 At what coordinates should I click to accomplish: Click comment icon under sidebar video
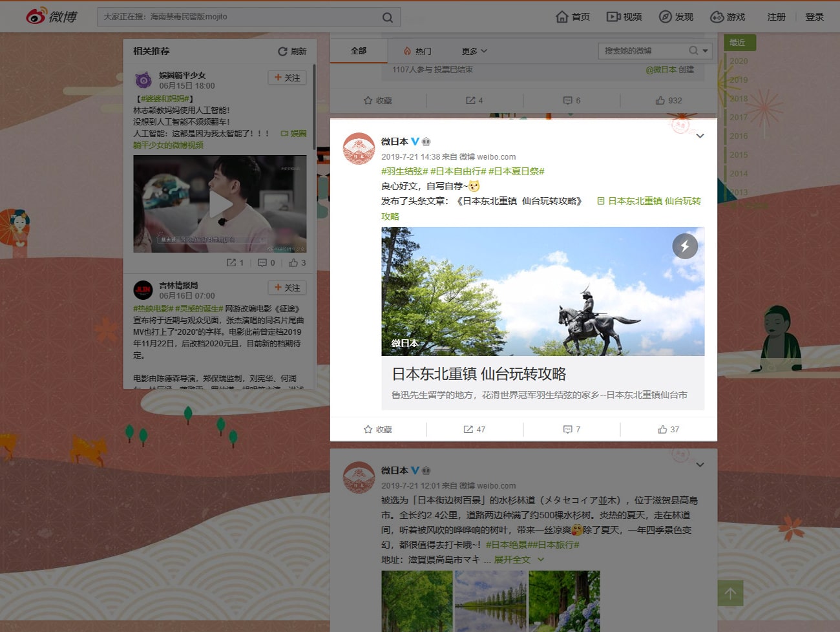pyautogui.click(x=266, y=262)
